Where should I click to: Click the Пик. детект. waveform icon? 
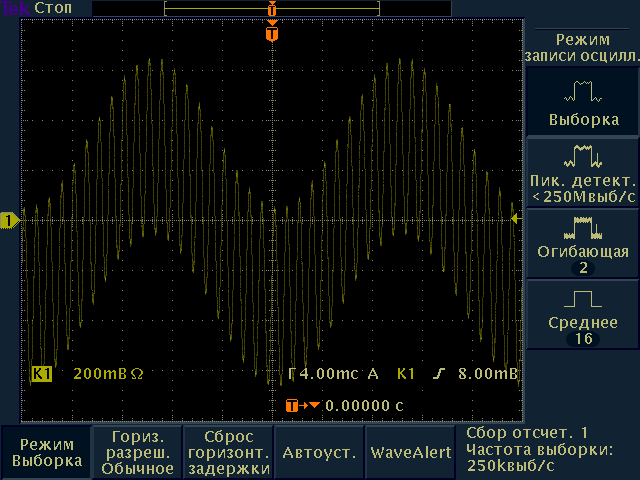click(x=582, y=157)
